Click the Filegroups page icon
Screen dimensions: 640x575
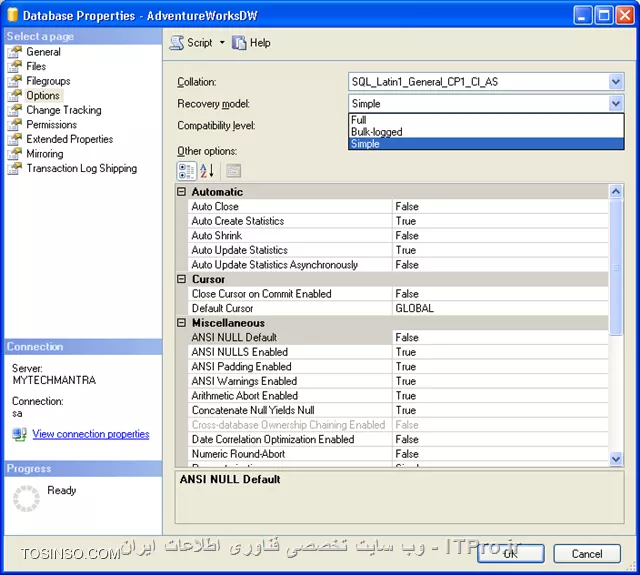(x=15, y=81)
